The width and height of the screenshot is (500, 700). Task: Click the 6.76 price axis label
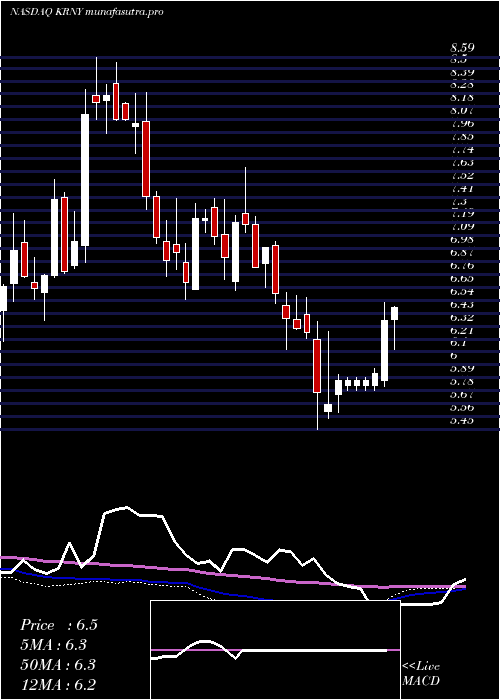coord(462,266)
